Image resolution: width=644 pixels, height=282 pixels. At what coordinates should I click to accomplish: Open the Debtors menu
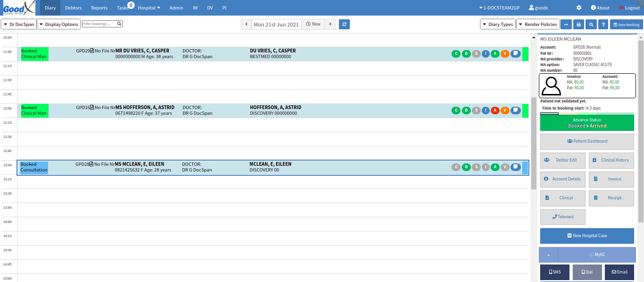[x=73, y=8]
